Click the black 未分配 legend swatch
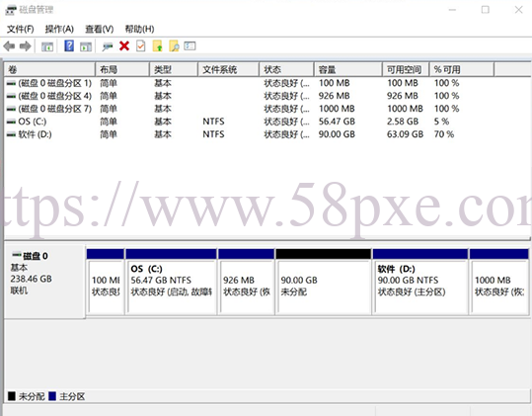 12,396
